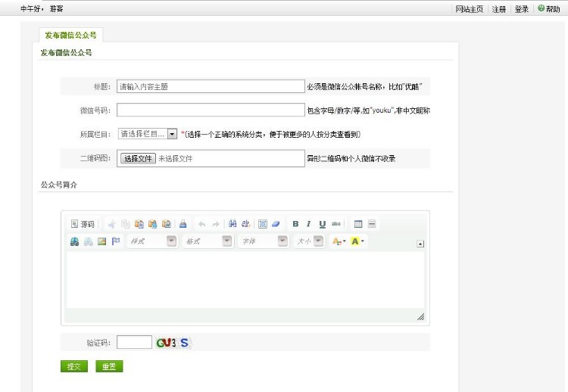Open the 字体 font dropdown
568x392 pixels.
[x=264, y=241]
